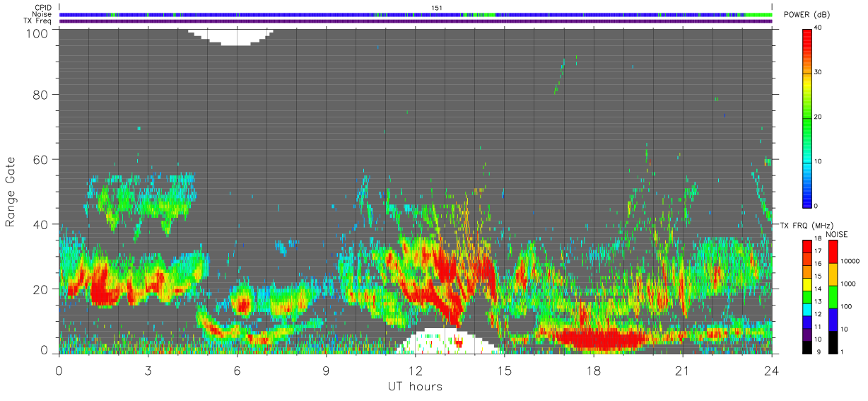This screenshot has width=868, height=401.
Task: Click the 13 label on the TX FRQ legend
Action: (818, 302)
